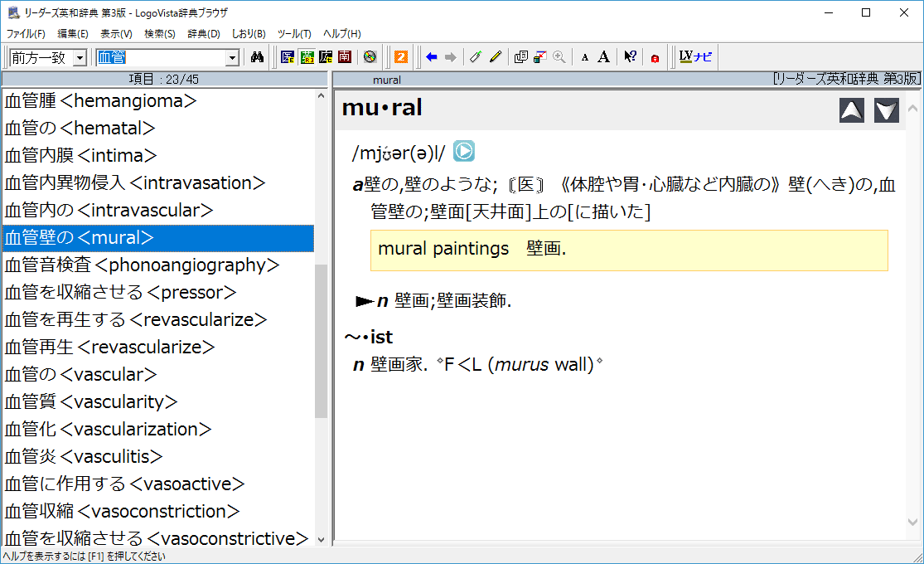Open the 検索(S) menu
Viewport: 924px width, 564px height.
tap(160, 34)
